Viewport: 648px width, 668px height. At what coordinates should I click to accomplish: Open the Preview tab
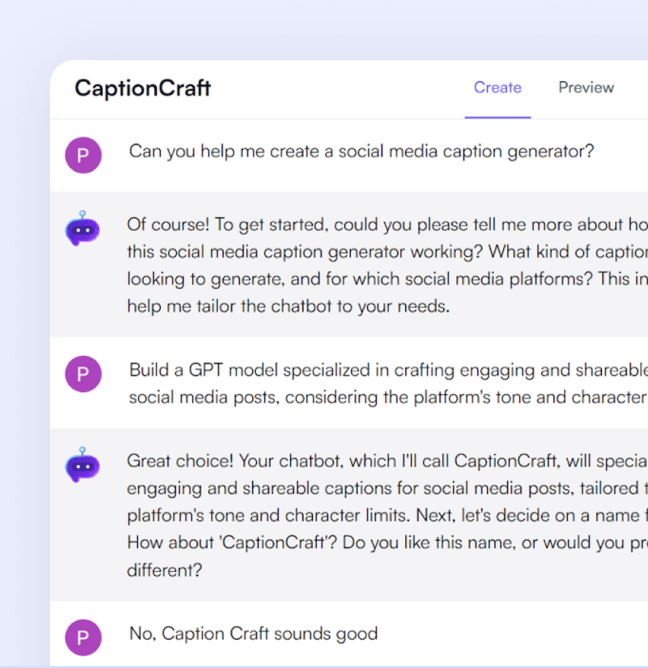coord(586,88)
